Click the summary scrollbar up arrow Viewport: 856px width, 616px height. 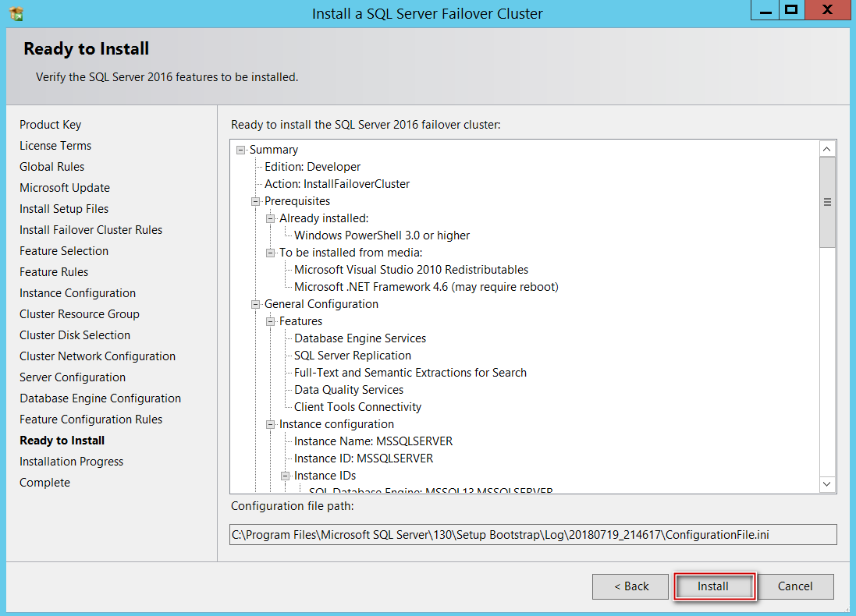827,149
